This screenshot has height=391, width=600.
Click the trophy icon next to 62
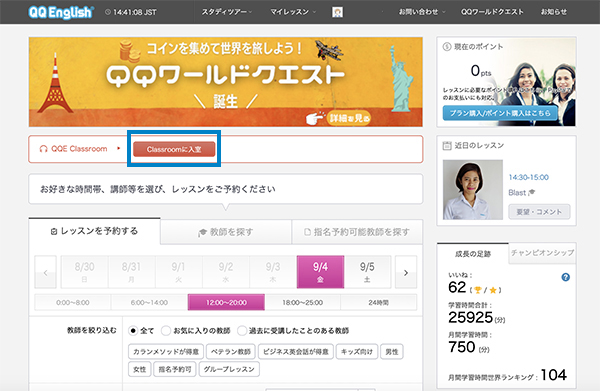[x=477, y=290]
